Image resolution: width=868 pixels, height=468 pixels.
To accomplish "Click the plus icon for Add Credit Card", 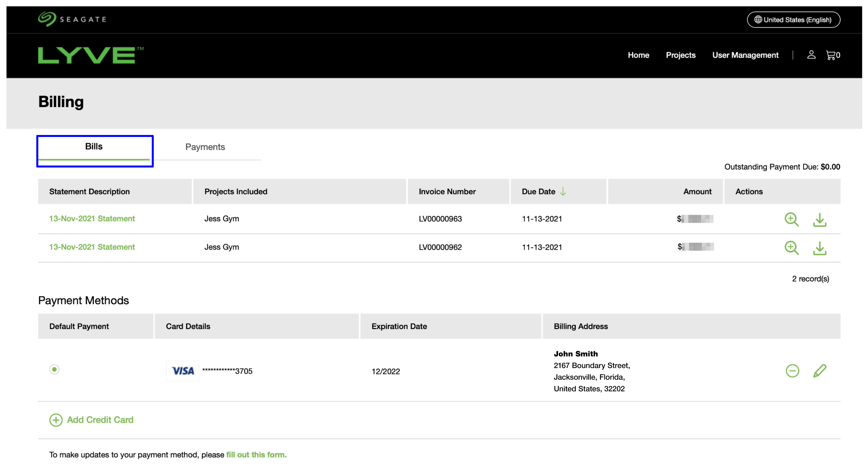I will click(x=56, y=420).
